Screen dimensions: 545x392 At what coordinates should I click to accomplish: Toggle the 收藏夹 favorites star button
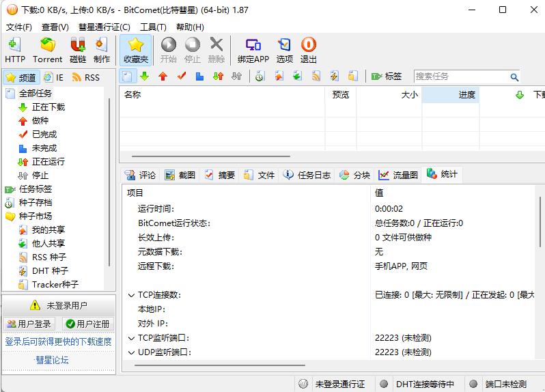pos(136,50)
